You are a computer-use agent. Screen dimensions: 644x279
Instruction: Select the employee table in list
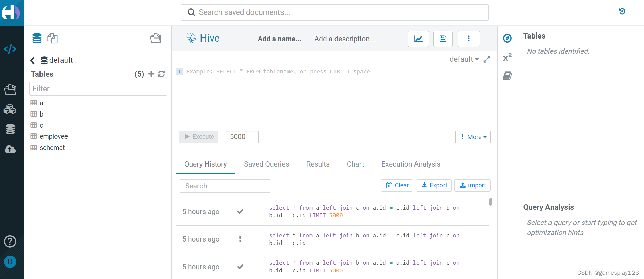pos(53,136)
